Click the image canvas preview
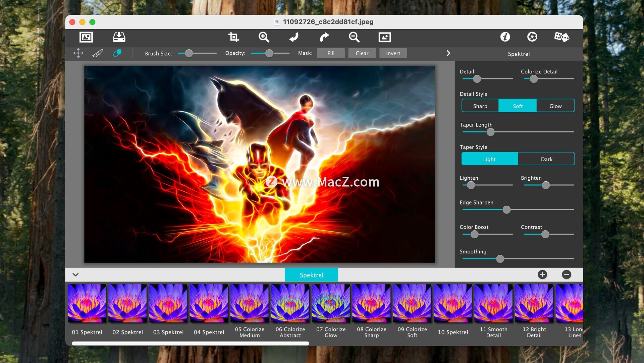 pos(260,164)
